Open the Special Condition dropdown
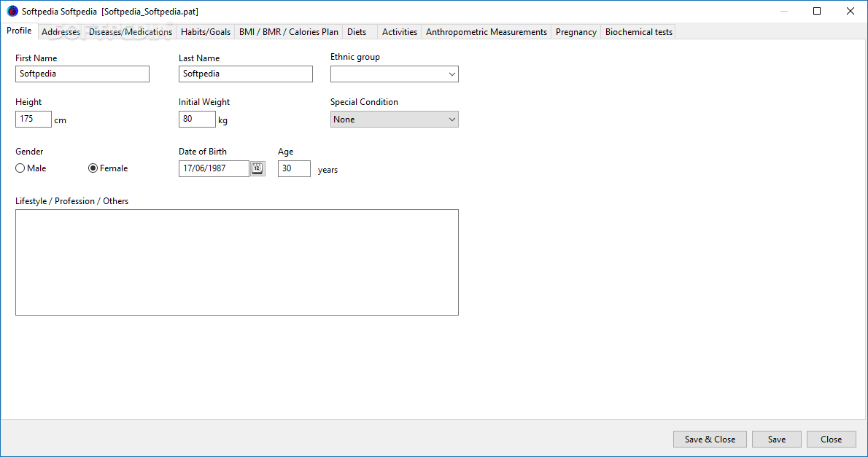Viewport: 868px width, 457px height. click(394, 120)
